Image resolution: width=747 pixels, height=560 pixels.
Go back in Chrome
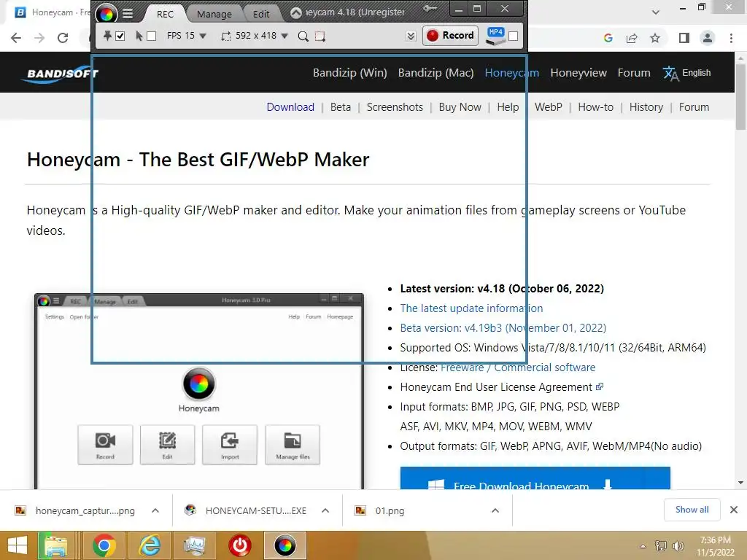(16, 38)
